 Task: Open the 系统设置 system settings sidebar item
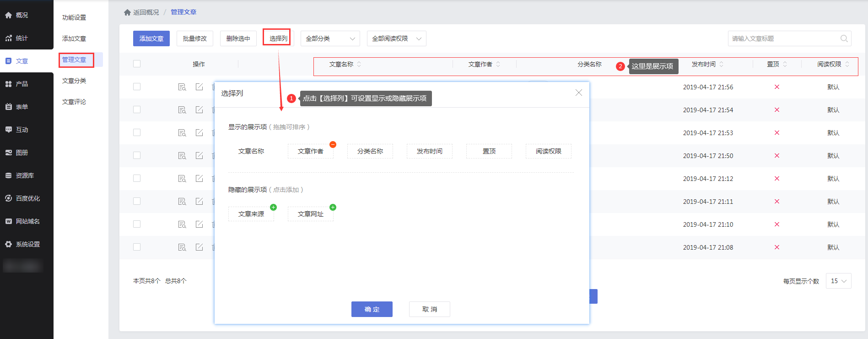pos(22,244)
